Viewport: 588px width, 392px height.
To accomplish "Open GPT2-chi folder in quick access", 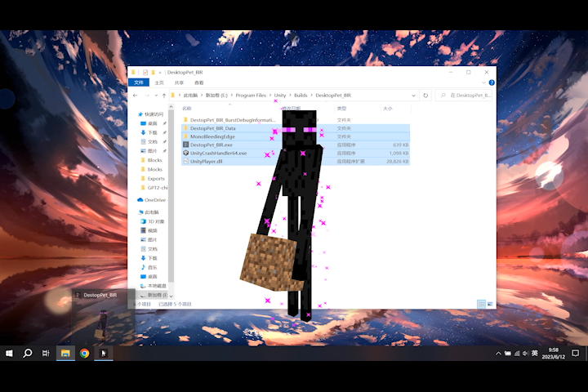I will (154, 188).
